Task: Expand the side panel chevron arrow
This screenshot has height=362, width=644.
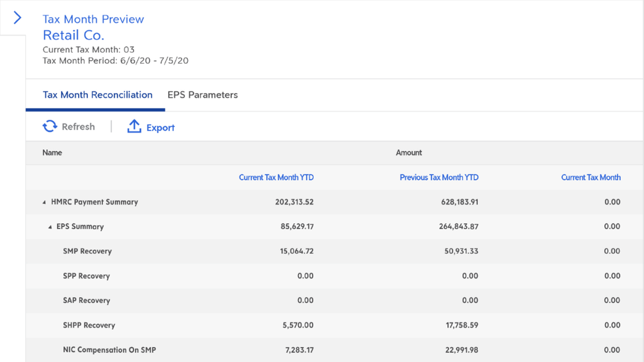Action: point(17,18)
